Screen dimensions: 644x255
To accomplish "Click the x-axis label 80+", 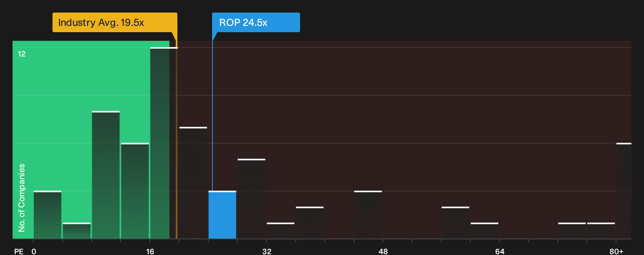I will coord(616,251).
